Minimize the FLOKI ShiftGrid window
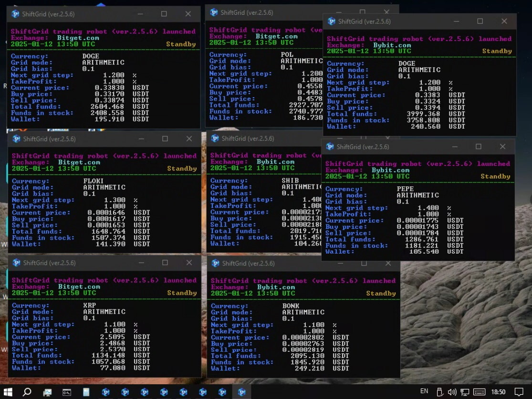 [x=142, y=139]
